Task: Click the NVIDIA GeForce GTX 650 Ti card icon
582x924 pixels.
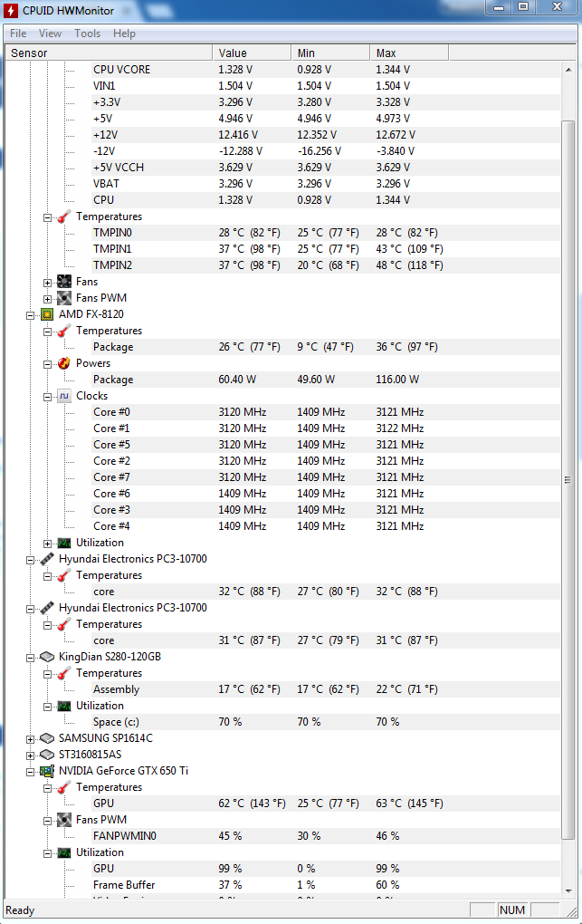Action: pos(47,771)
